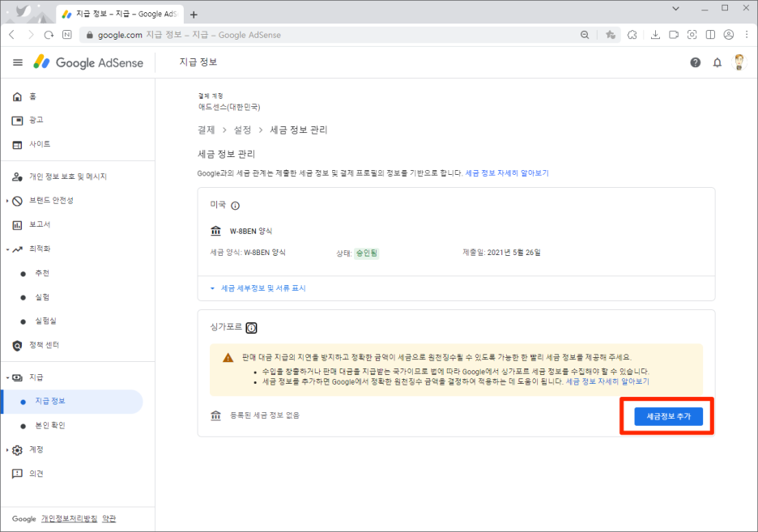This screenshot has width=758, height=532.
Task: Click the 등록된 세금 정보 없음 text
Action: 265,415
